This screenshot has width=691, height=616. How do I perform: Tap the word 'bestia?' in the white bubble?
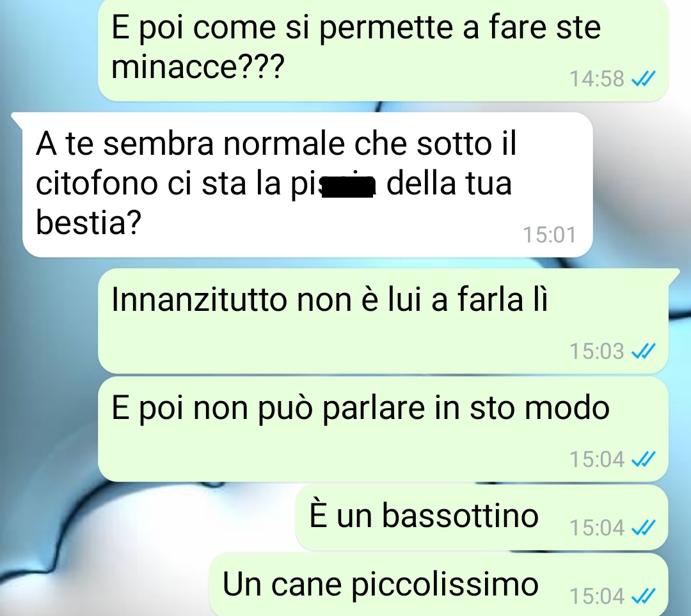pyautogui.click(x=88, y=221)
